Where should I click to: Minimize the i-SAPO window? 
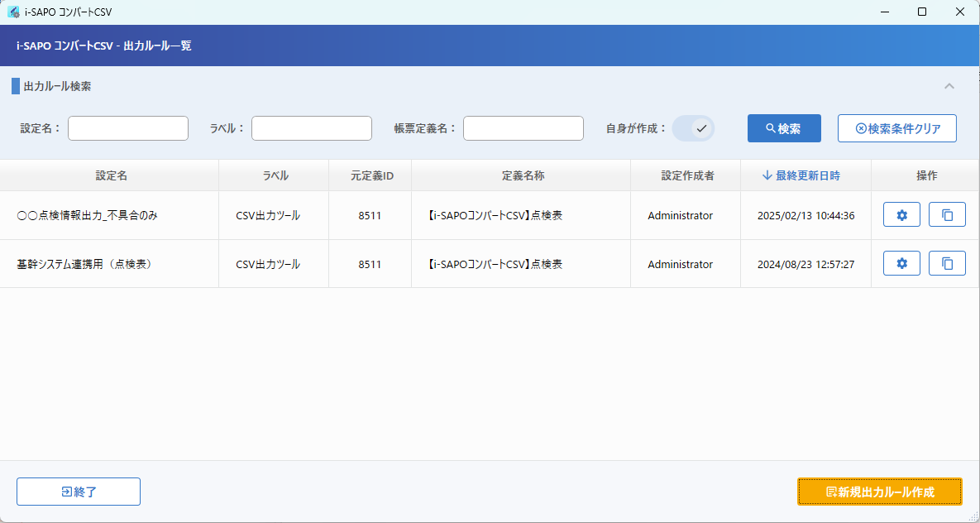click(x=884, y=12)
